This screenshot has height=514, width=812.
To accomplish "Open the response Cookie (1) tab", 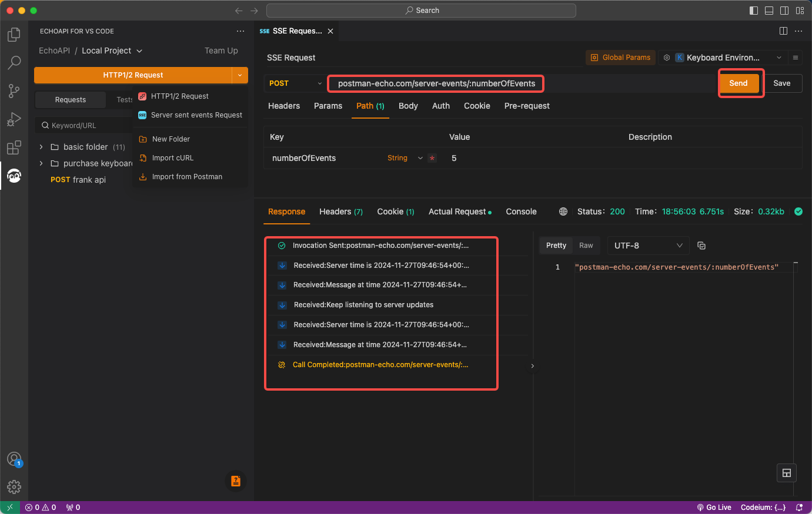I will click(396, 211).
